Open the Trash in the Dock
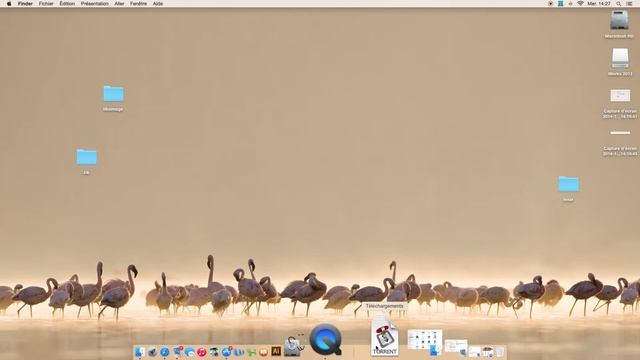Viewport: 640px width, 360px height. pos(500,351)
